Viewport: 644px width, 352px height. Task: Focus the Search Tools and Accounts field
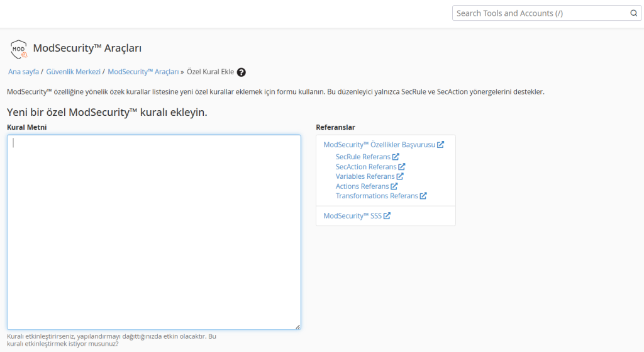point(547,13)
